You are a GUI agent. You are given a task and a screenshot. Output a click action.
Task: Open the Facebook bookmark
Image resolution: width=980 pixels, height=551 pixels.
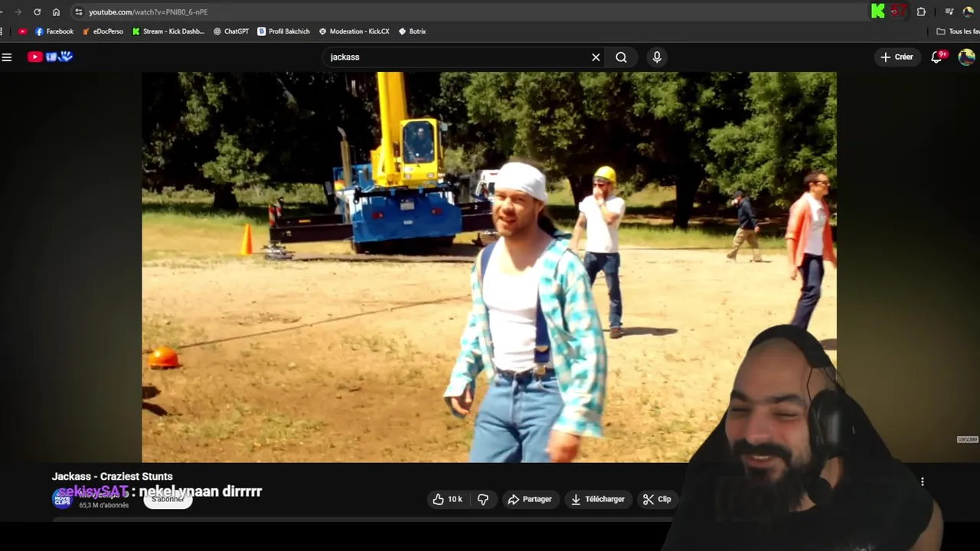coord(54,31)
